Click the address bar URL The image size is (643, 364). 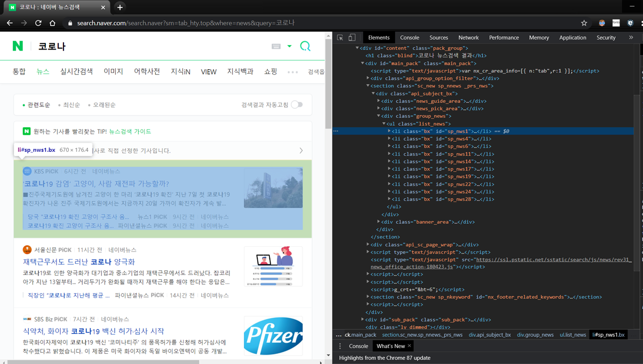pyautogui.click(x=186, y=23)
